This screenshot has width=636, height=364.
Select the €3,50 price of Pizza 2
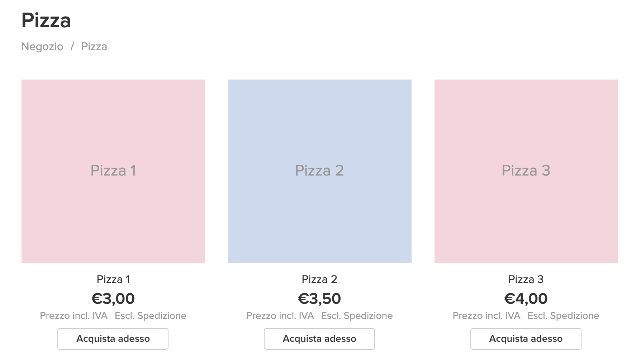tap(319, 298)
